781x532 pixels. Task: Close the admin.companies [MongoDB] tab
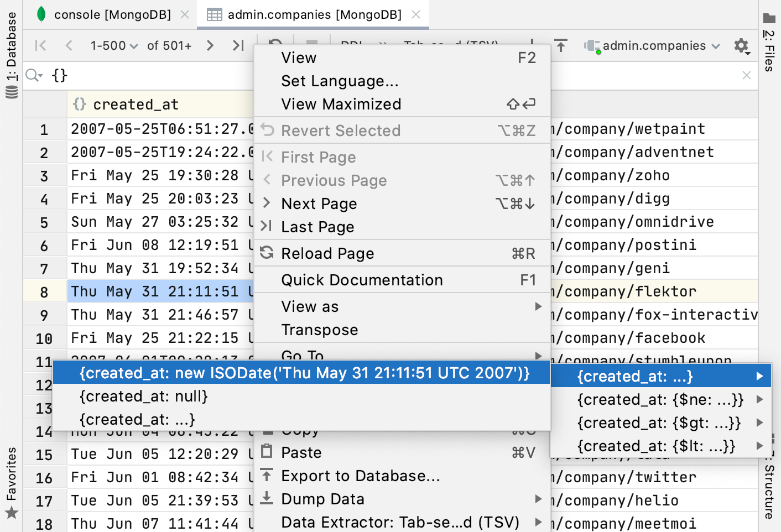click(416, 14)
